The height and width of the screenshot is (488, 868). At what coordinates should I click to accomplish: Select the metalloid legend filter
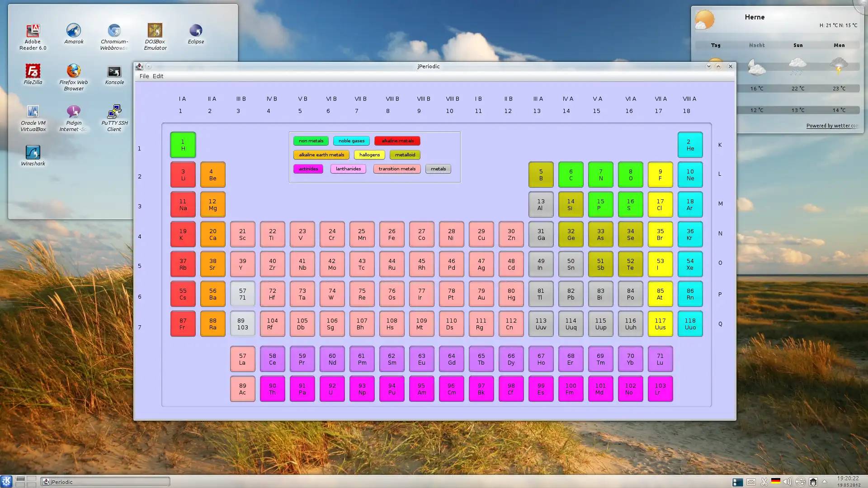tap(405, 155)
